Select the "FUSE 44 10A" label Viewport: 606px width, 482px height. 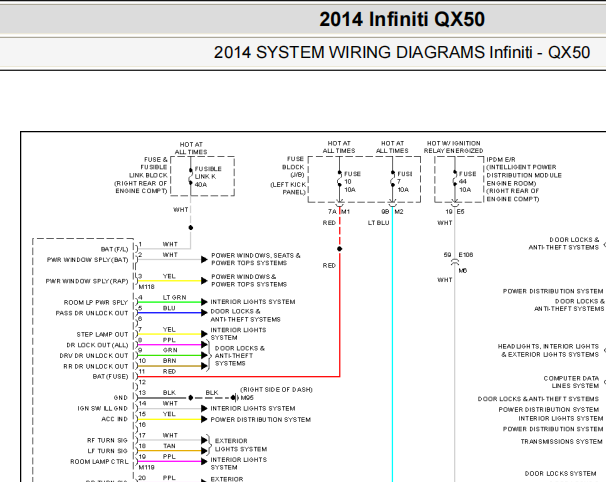pos(467,182)
